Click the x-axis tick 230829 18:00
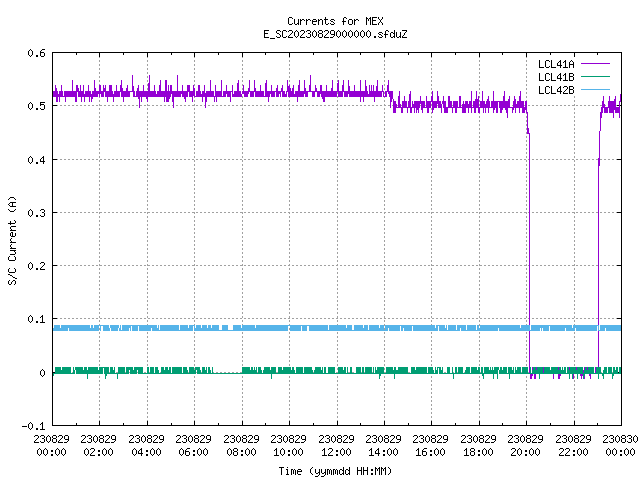Image resolution: width=640 pixels, height=480 pixels. pyautogui.click(x=478, y=445)
